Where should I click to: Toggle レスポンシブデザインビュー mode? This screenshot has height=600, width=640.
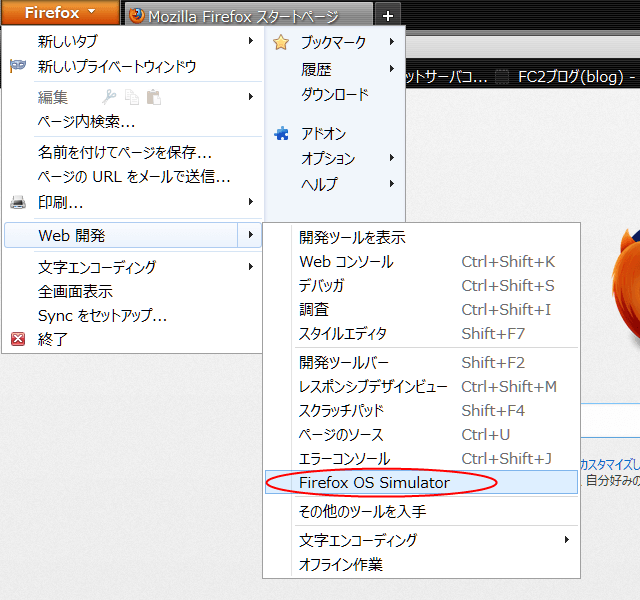tap(373, 386)
